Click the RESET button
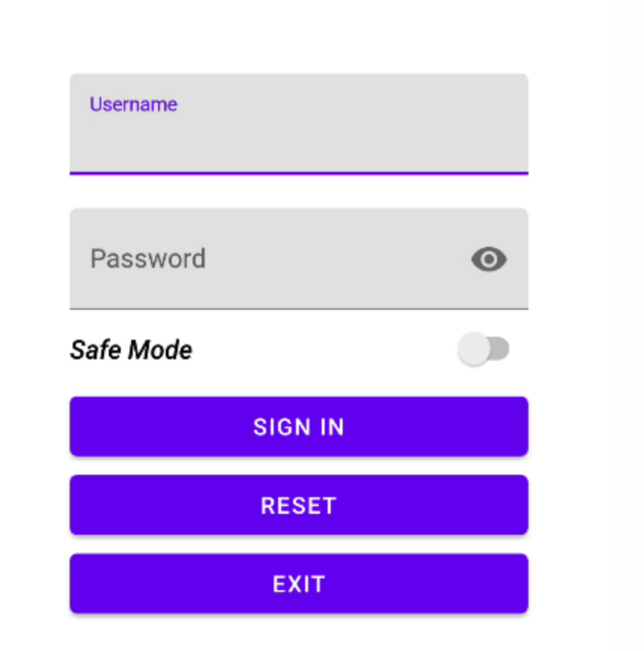 click(299, 505)
